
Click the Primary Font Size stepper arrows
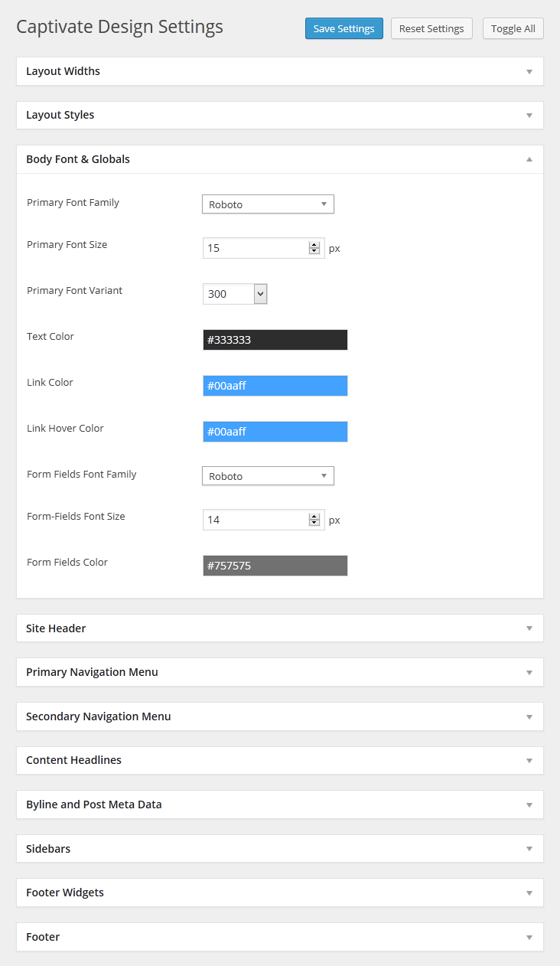point(314,248)
